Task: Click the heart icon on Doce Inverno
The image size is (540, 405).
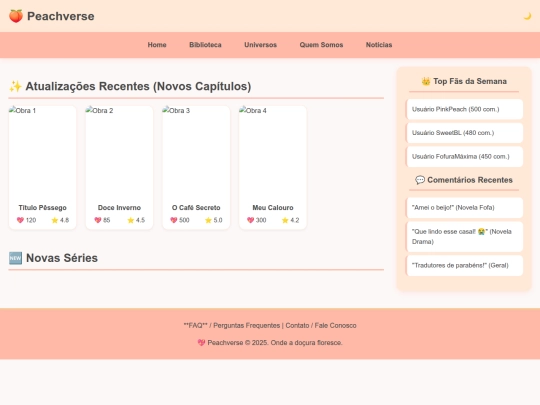Action: [x=98, y=220]
